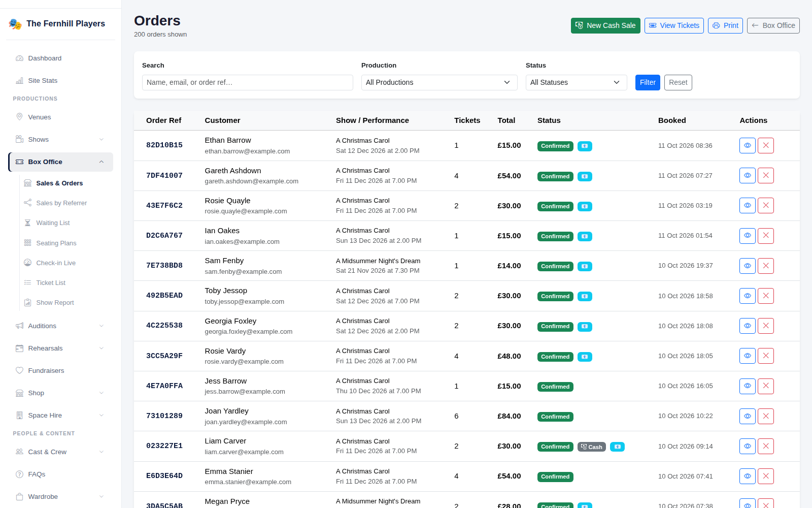The height and width of the screenshot is (508, 812).
Task: Click the View Tickets button
Action: coord(674,25)
